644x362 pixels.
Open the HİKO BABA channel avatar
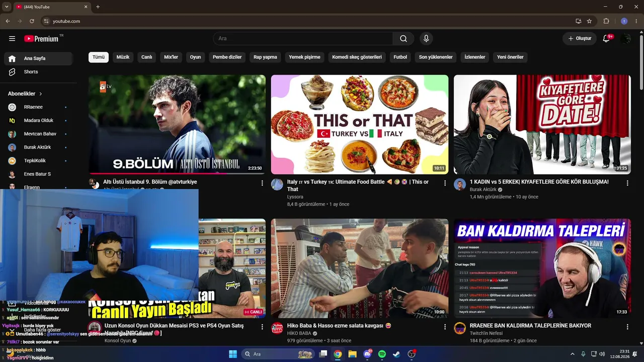277,328
